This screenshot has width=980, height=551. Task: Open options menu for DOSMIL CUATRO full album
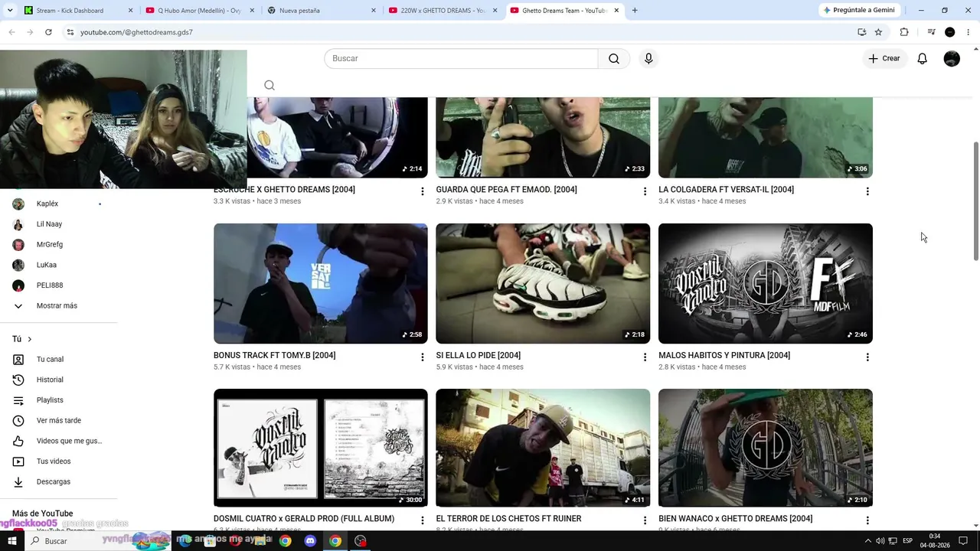click(422, 520)
